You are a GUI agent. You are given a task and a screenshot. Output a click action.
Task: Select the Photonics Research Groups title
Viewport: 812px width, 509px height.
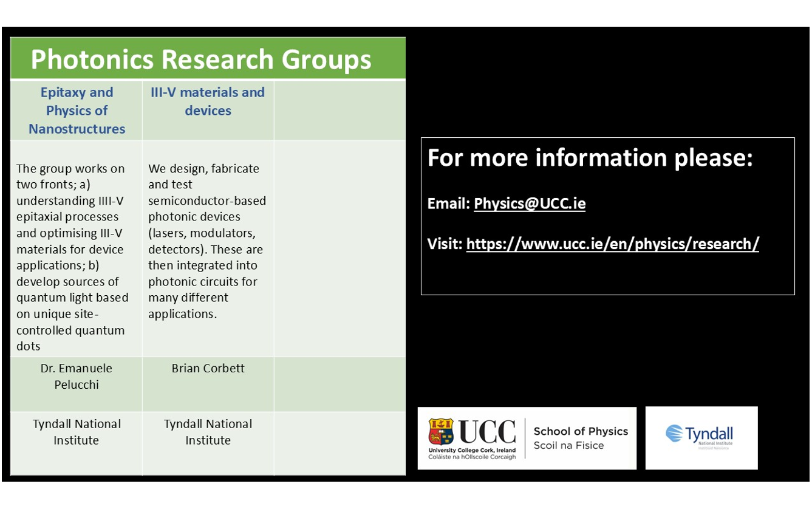coord(200,60)
